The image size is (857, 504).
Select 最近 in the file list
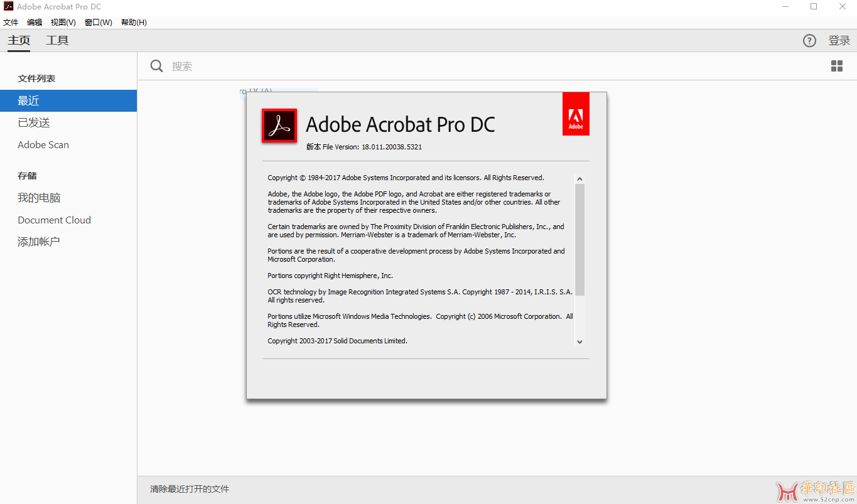68,100
